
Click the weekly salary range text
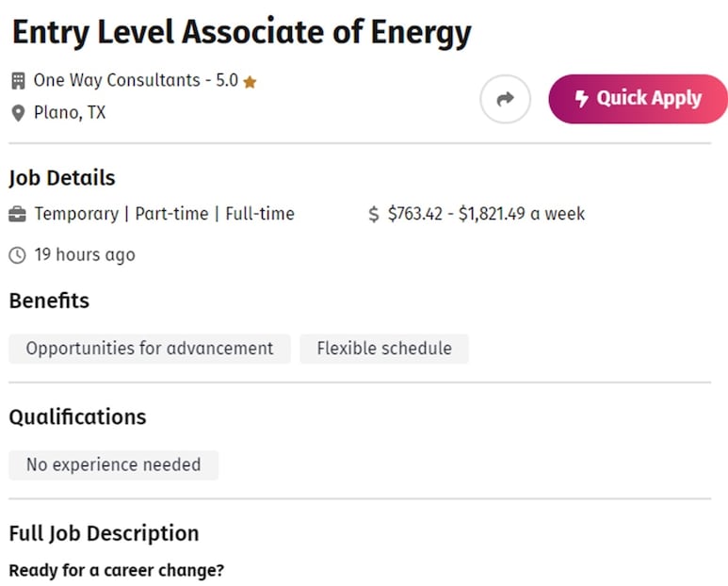coord(487,214)
